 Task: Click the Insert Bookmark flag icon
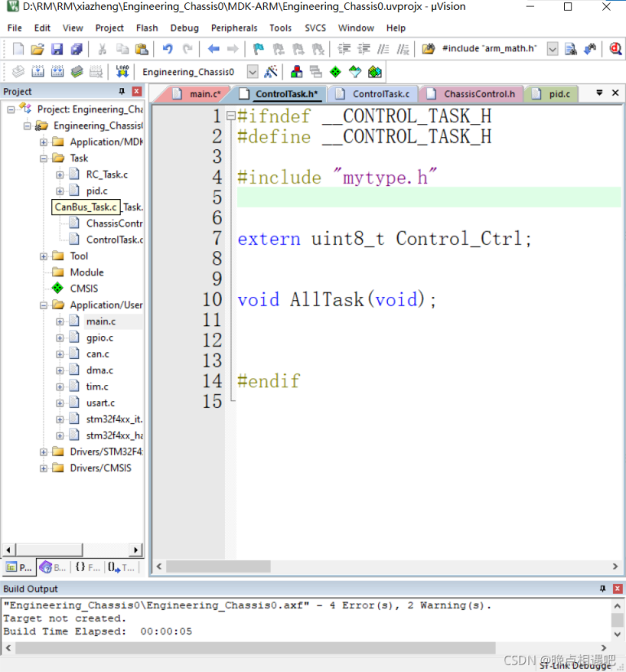click(x=258, y=49)
